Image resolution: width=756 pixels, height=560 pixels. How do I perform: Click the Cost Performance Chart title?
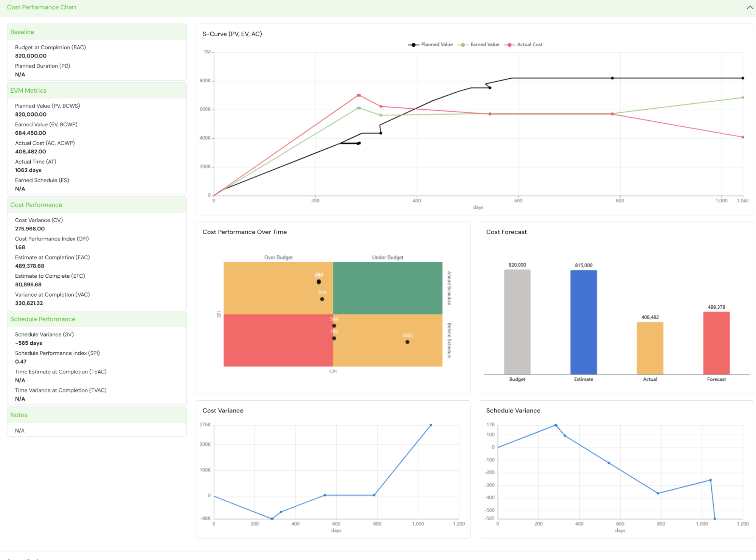coord(42,7)
